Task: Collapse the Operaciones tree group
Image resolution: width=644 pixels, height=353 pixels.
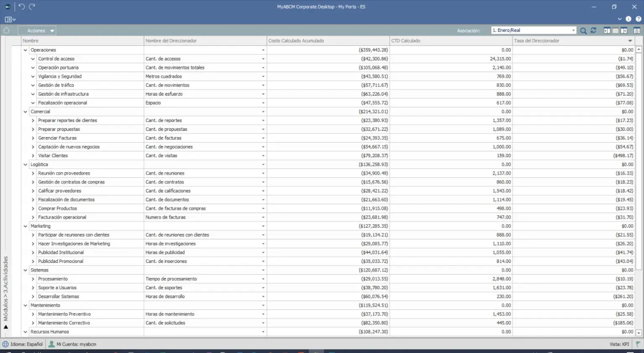Action: coord(26,50)
